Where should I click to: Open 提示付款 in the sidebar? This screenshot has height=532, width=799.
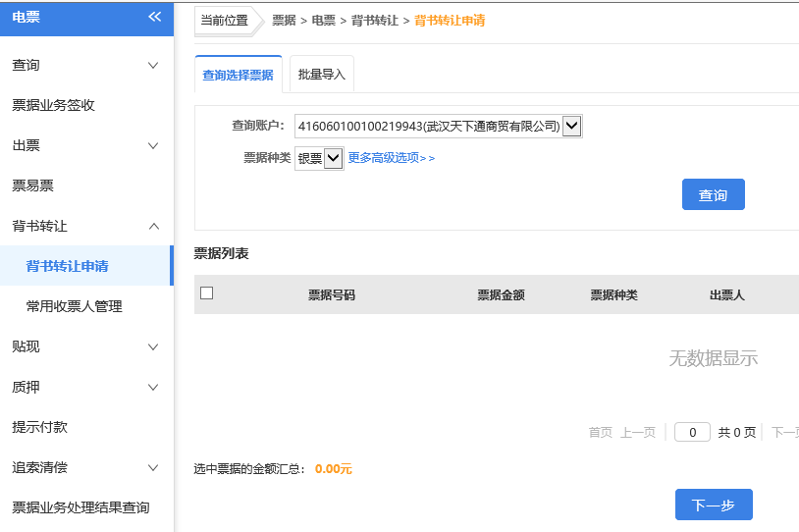pos(39,427)
